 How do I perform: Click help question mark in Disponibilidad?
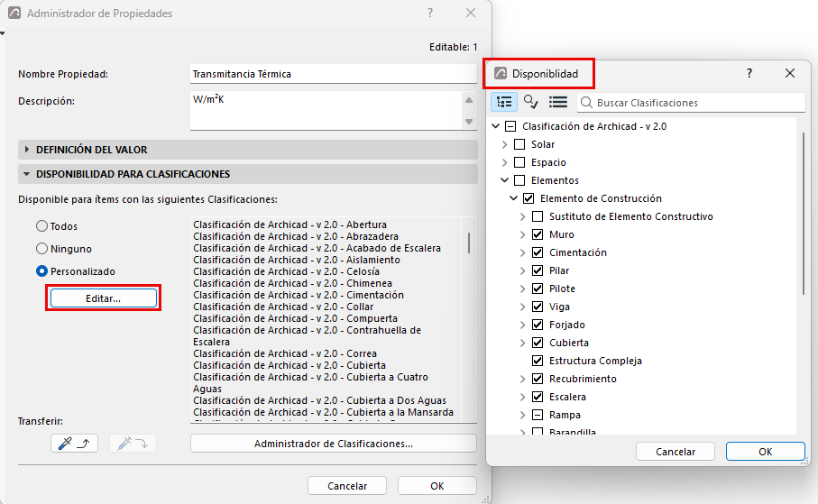(x=749, y=73)
